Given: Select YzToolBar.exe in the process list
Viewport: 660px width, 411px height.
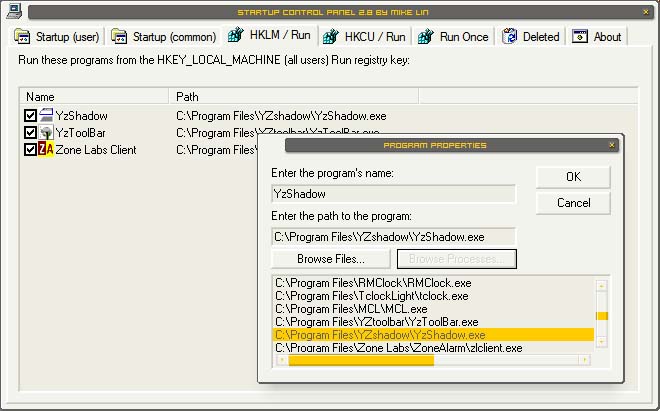Looking at the screenshot, I should coord(376,322).
